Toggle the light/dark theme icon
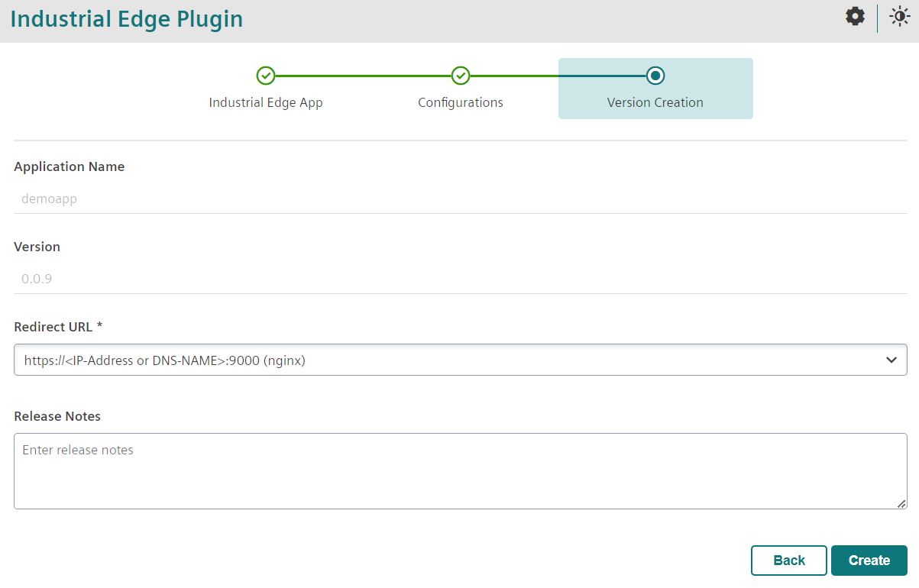The width and height of the screenshot is (919, 588). (x=899, y=17)
